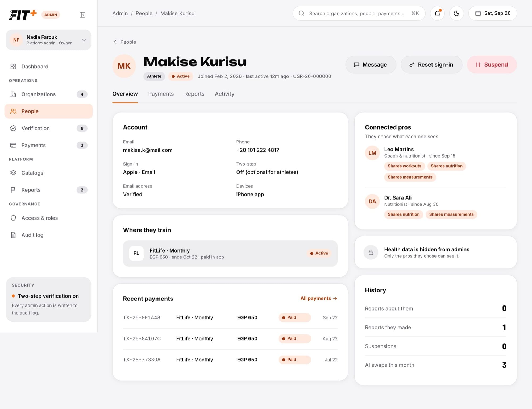Click the search organizations field
532x409 pixels.
click(x=359, y=13)
